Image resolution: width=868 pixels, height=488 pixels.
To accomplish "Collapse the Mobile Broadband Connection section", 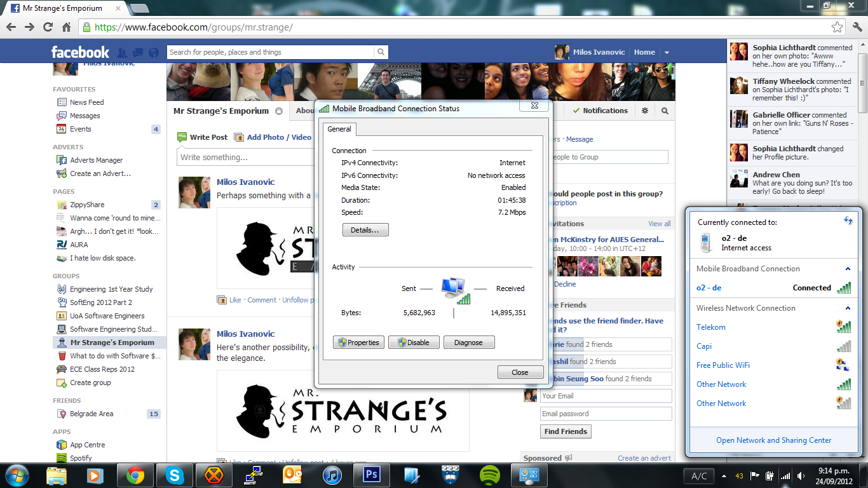I will coord(848,269).
